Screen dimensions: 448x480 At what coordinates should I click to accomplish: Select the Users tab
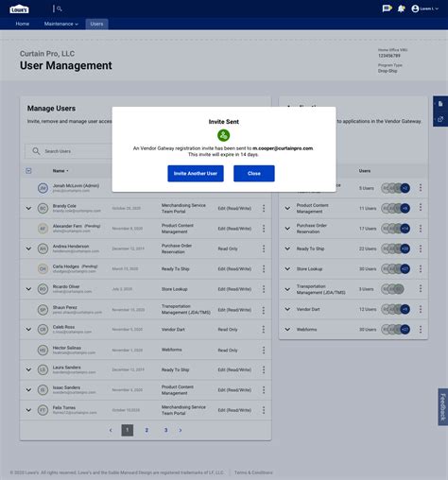point(96,24)
